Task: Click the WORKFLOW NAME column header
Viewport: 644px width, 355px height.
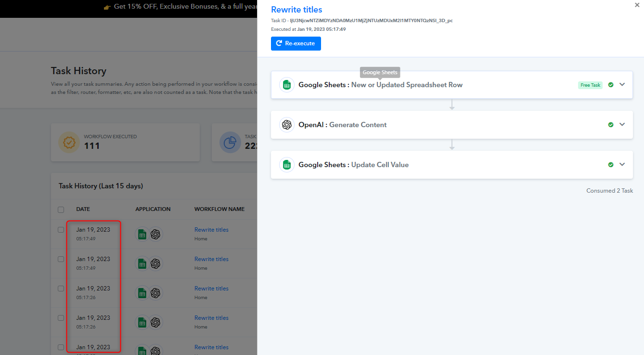Action: (219, 210)
